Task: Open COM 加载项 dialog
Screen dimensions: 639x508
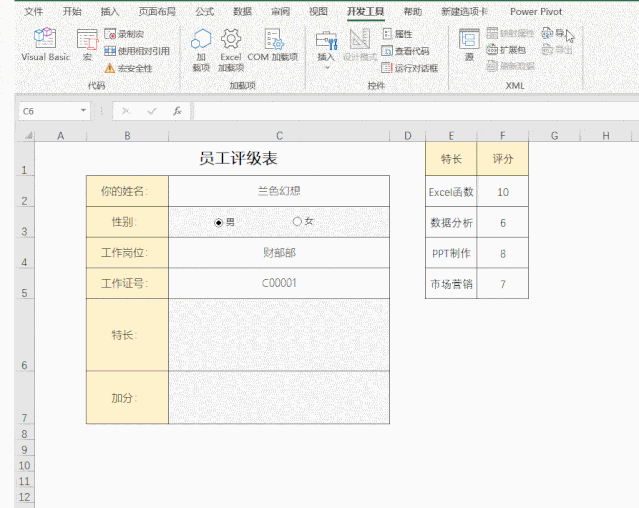Action: click(x=273, y=45)
